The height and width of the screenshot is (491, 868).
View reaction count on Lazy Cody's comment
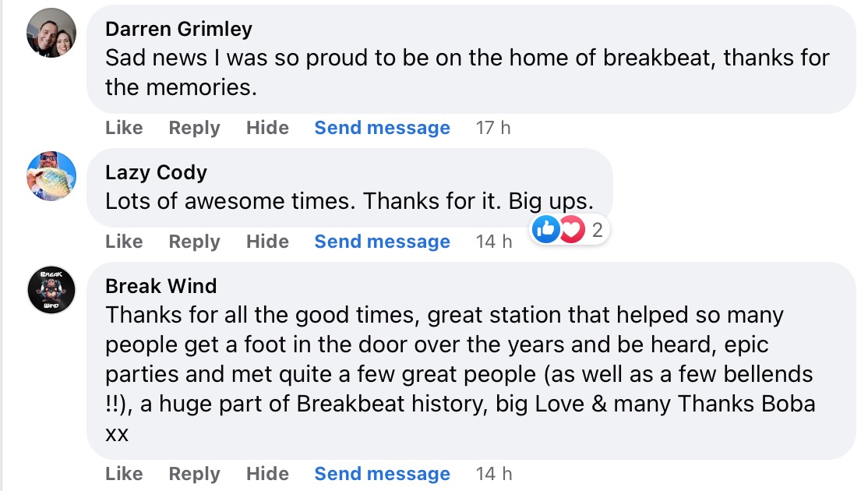tap(598, 230)
